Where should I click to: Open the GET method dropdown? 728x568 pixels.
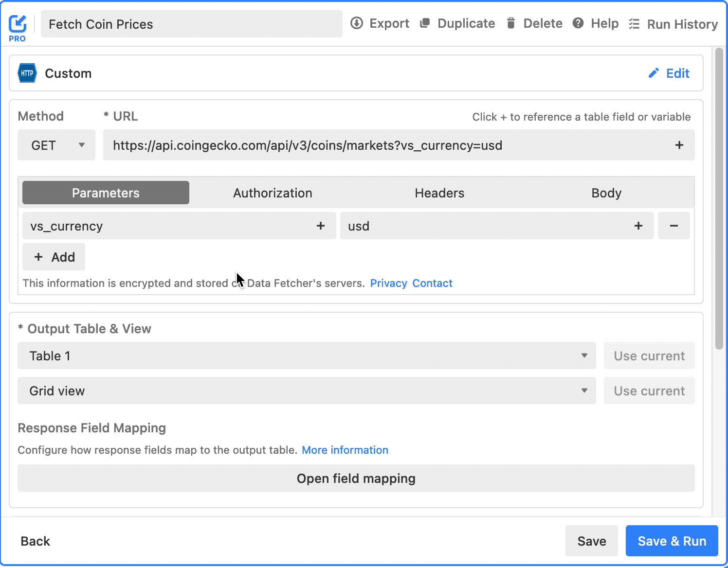pos(56,145)
